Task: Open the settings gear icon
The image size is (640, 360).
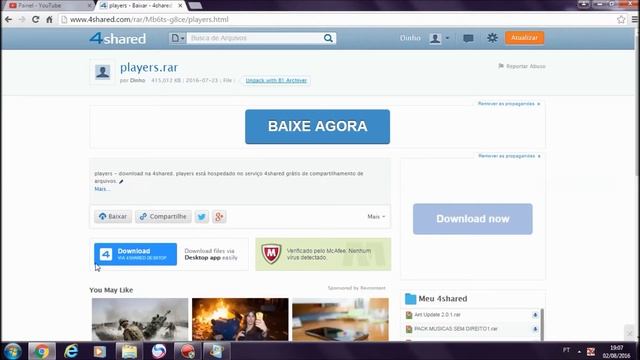Action: click(x=492, y=38)
